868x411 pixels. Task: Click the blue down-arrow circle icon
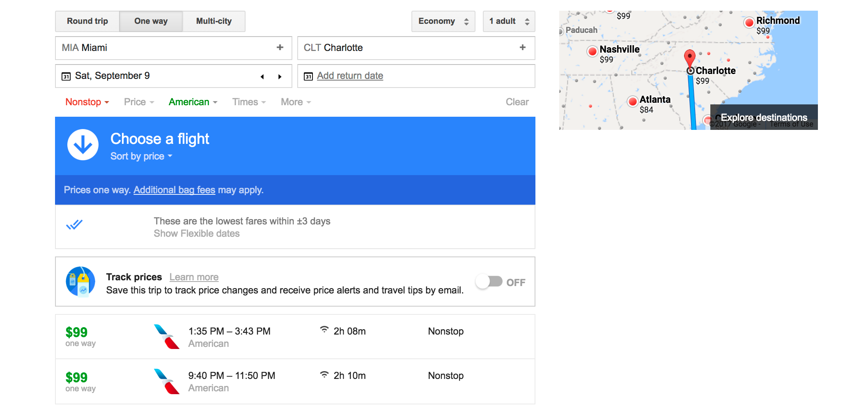(83, 145)
